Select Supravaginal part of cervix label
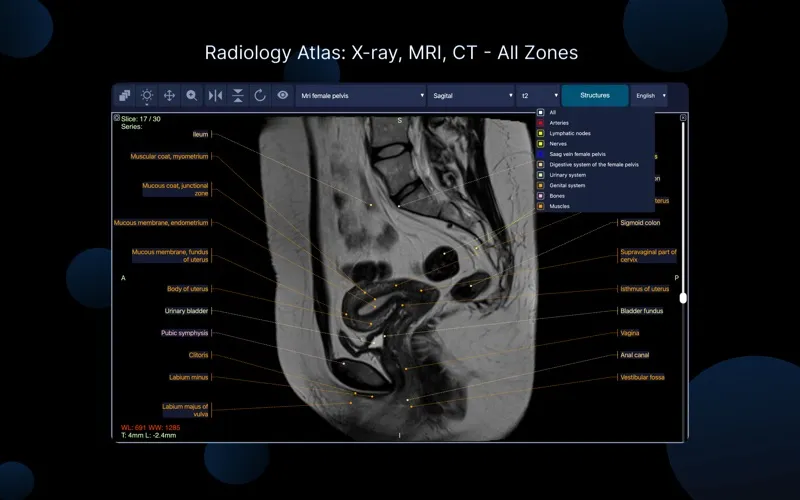Screen dimensions: 800x500 point(648,256)
